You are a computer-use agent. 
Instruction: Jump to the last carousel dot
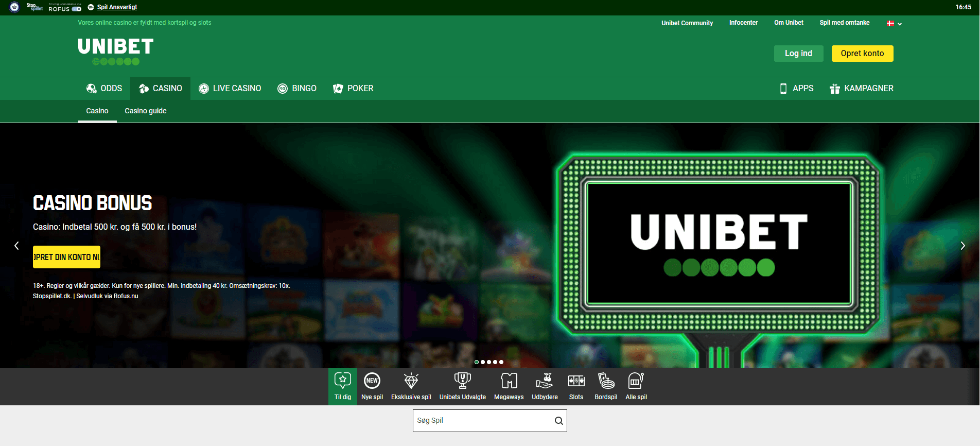click(x=501, y=362)
